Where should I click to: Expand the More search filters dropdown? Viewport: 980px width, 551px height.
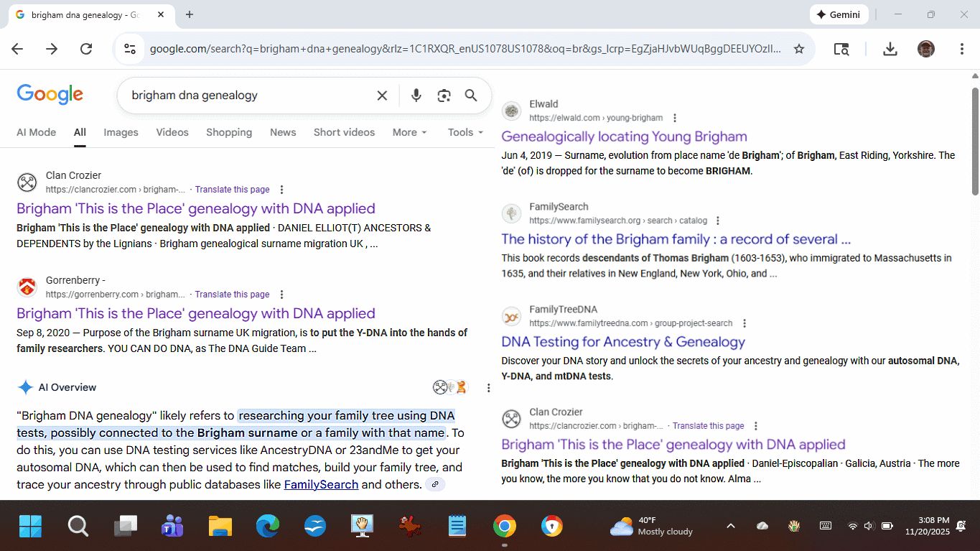click(x=409, y=132)
